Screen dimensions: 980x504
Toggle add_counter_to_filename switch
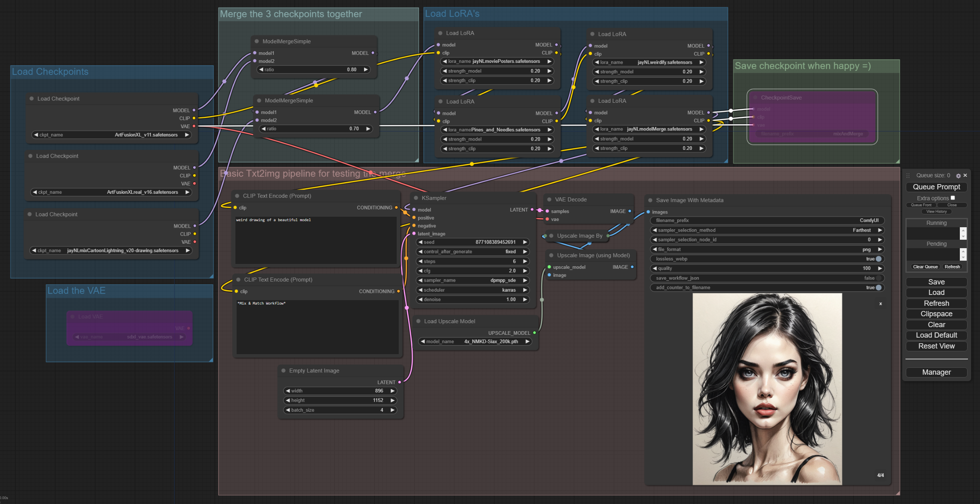pyautogui.click(x=878, y=288)
